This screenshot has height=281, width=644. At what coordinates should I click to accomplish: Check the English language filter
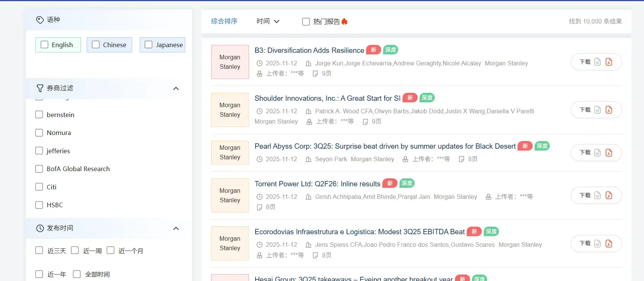[x=44, y=44]
